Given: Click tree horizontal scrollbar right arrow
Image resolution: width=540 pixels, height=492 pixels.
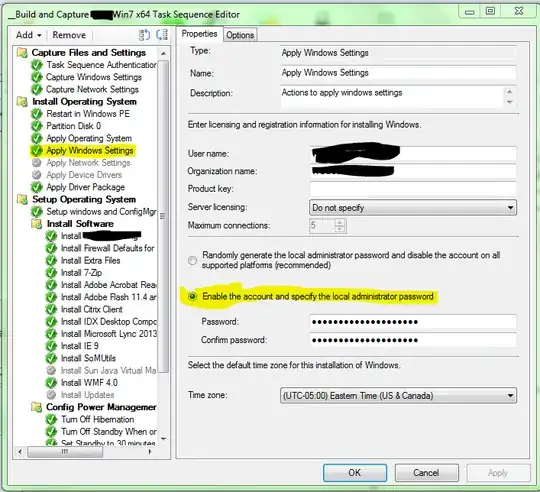Looking at the screenshot, I should [x=150, y=451].
